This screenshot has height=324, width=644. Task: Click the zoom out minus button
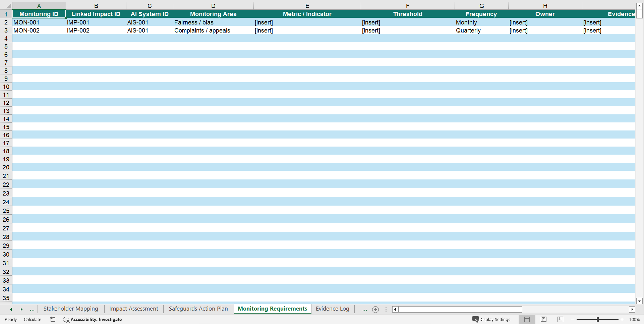(573, 319)
